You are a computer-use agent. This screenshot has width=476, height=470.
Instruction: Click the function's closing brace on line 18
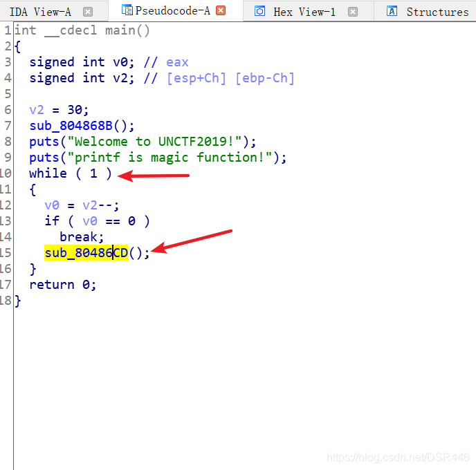[18, 301]
